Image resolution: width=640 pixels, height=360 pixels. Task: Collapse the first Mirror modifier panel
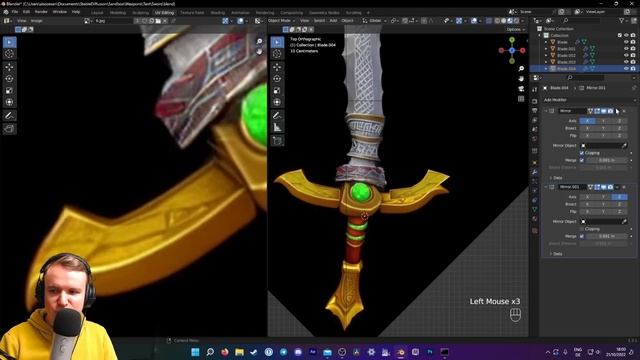[x=546, y=111]
